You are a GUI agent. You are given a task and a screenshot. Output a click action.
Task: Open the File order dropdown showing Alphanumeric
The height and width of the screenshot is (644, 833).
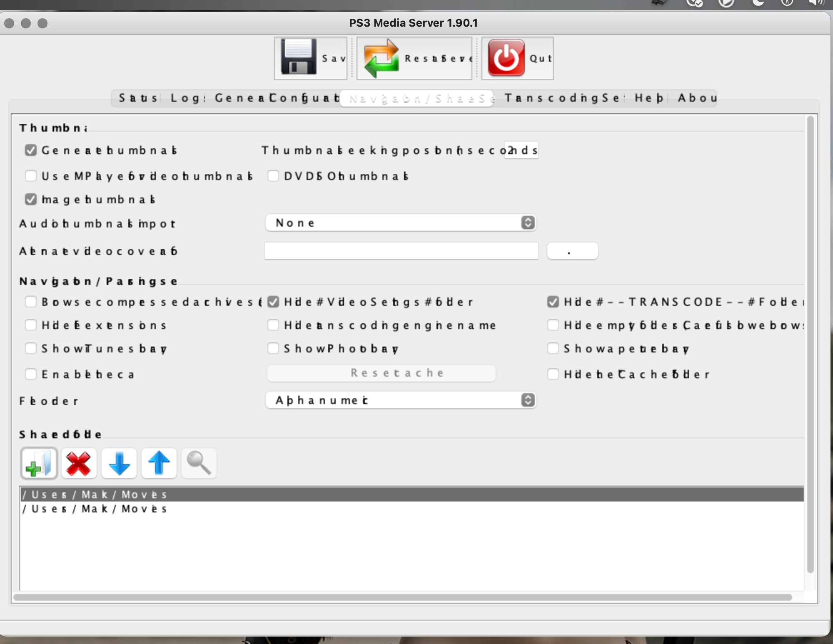point(401,400)
